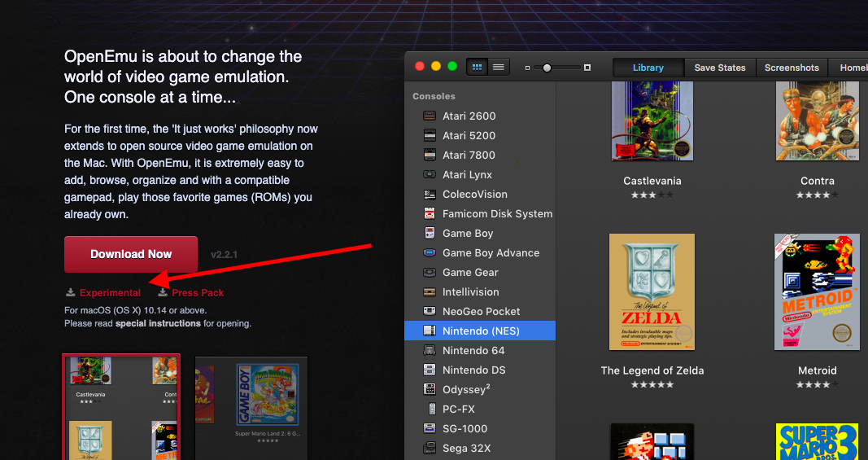
Task: Open the Press Pack link
Action: pyautogui.click(x=198, y=292)
